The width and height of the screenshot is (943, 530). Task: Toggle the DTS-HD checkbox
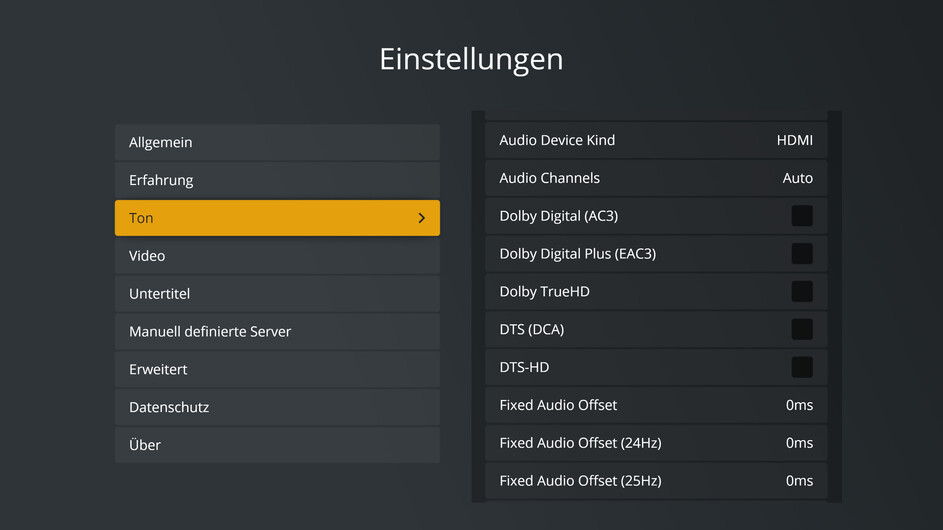point(801,367)
